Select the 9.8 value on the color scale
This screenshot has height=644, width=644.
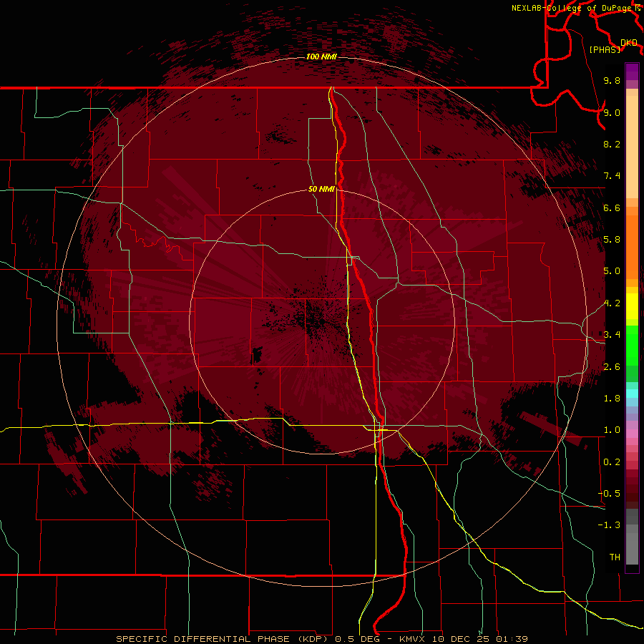(x=612, y=80)
